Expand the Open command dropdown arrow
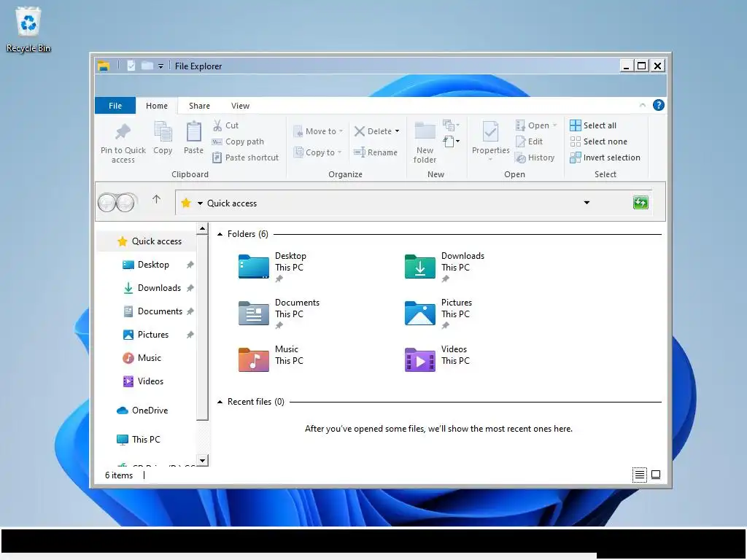The width and height of the screenshot is (747, 560). tap(554, 125)
